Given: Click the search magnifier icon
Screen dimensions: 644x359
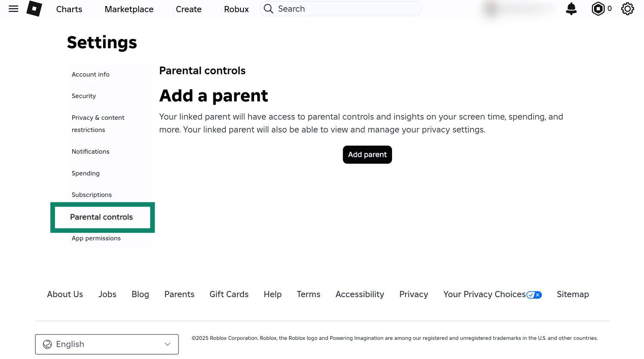Looking at the screenshot, I should coord(268,9).
